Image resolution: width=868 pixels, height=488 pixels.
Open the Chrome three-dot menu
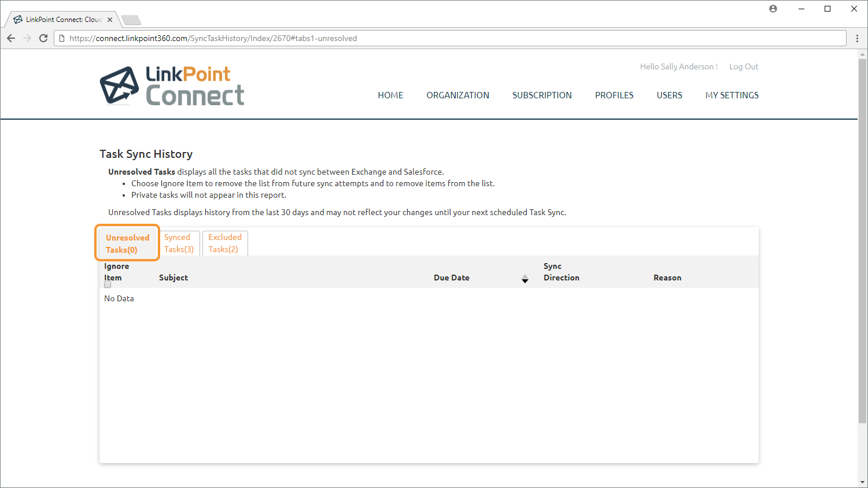(x=857, y=38)
